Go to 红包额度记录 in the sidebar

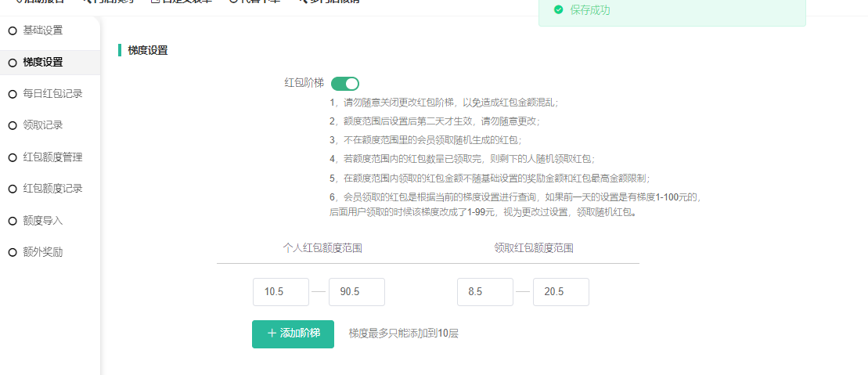[52, 189]
